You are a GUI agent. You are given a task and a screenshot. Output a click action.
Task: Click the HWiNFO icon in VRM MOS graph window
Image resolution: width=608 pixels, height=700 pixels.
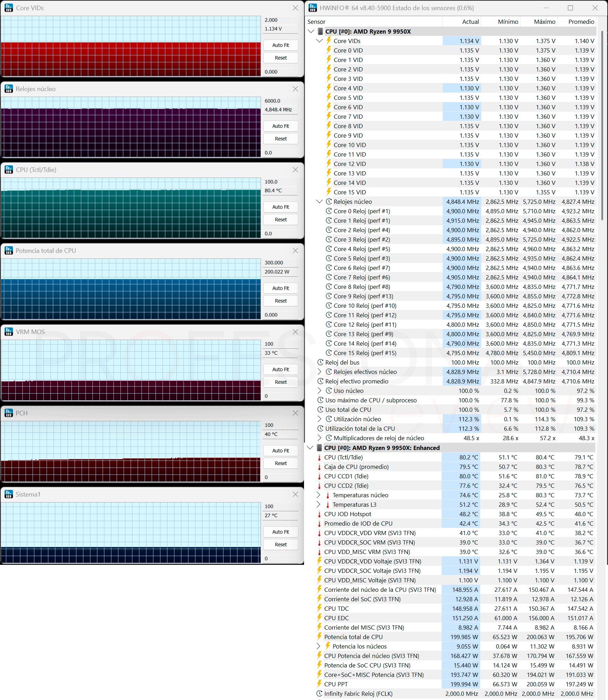tap(9, 332)
